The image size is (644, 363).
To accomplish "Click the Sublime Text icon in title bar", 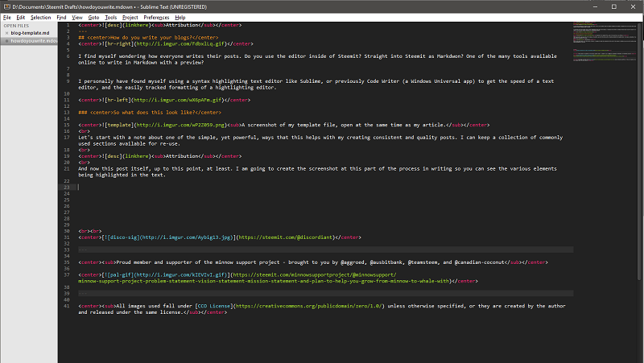I will point(6,6).
